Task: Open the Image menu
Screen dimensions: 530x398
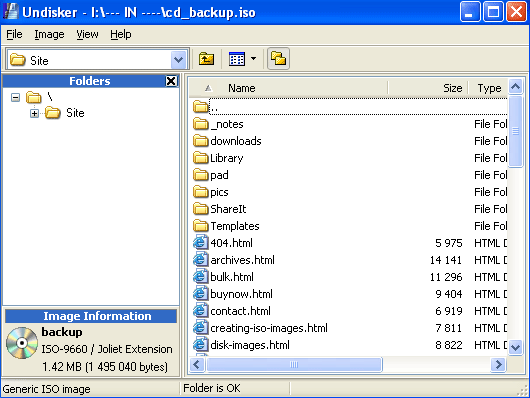Action: (49, 34)
